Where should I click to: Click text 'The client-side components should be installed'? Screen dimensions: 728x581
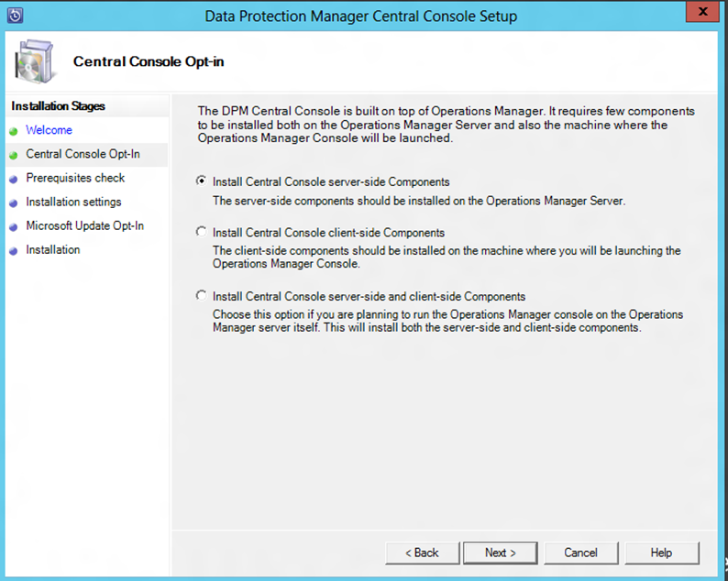447,258
